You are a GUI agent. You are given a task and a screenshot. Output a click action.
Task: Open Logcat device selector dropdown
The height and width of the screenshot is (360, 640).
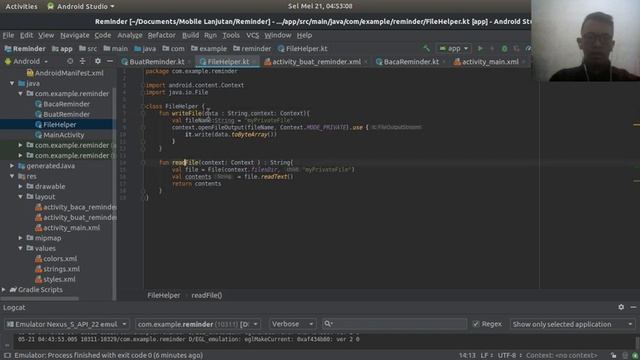click(67, 324)
